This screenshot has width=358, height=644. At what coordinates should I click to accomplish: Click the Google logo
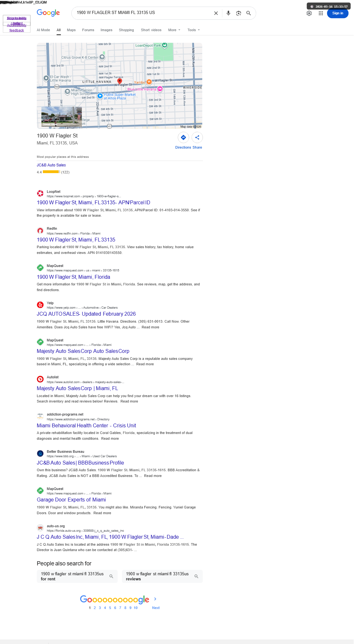pos(48,13)
